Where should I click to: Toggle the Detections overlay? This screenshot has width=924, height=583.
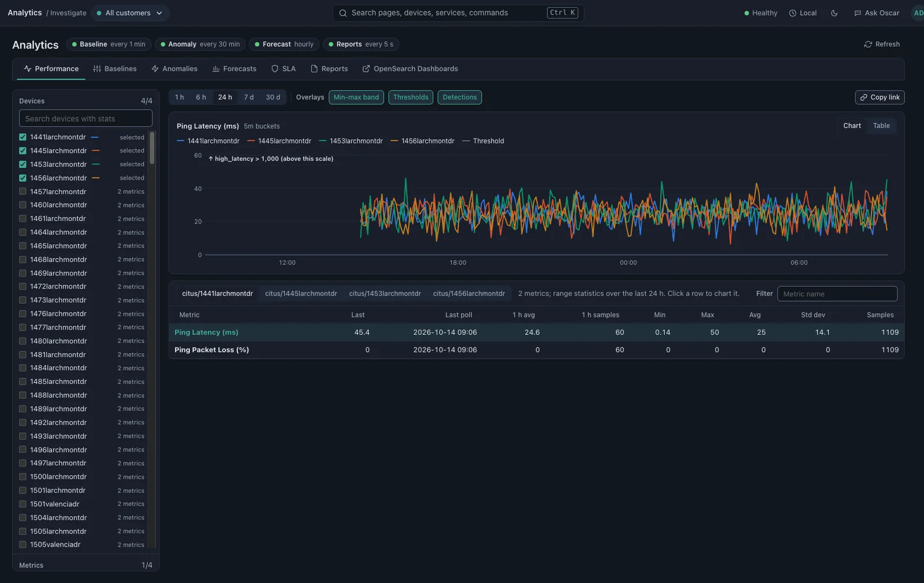click(x=460, y=98)
